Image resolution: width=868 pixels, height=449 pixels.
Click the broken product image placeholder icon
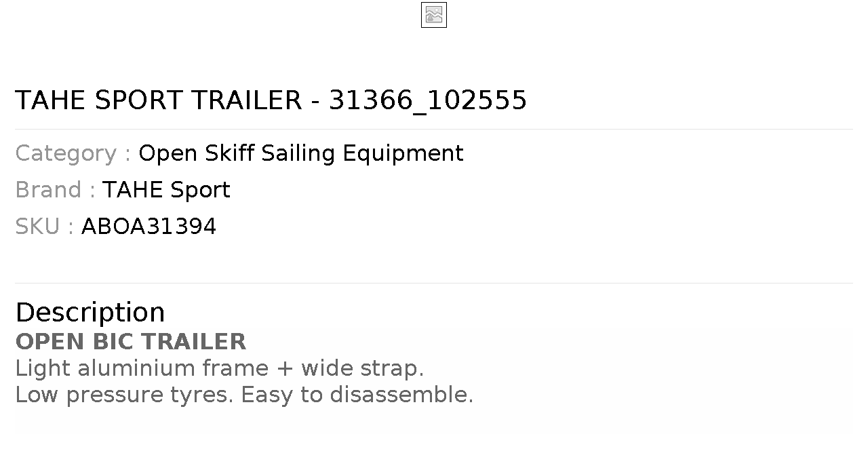click(434, 15)
